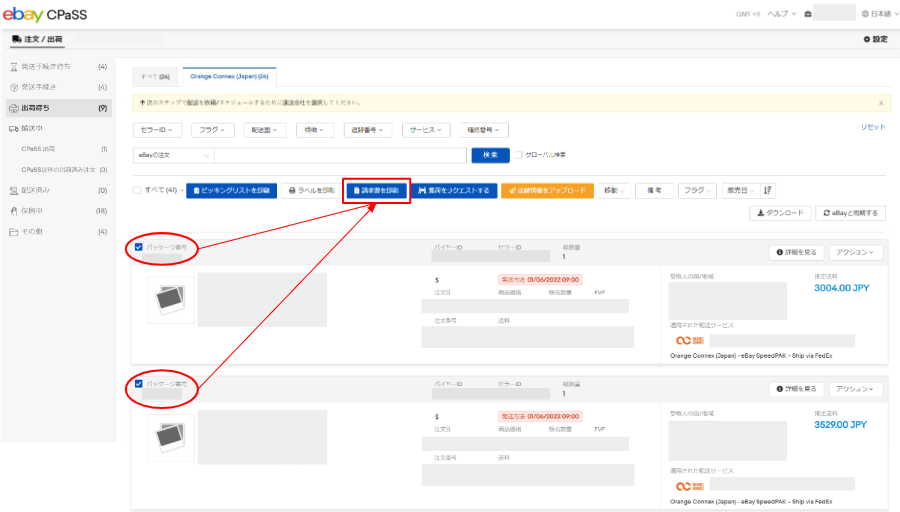Click the リセット link
Image resolution: width=900 pixels, height=512 pixels.
[x=873, y=127]
